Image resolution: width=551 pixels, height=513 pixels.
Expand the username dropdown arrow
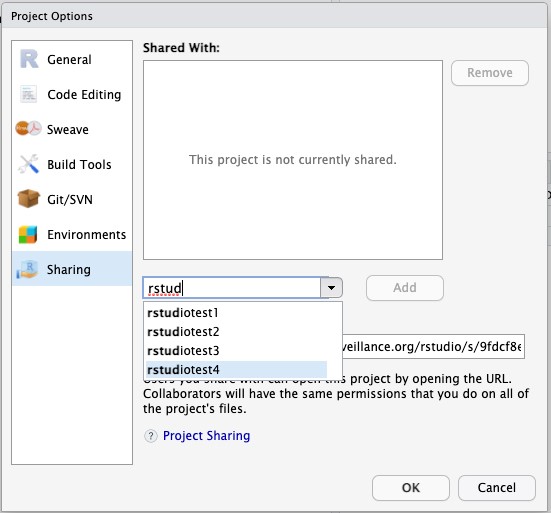coord(331,287)
